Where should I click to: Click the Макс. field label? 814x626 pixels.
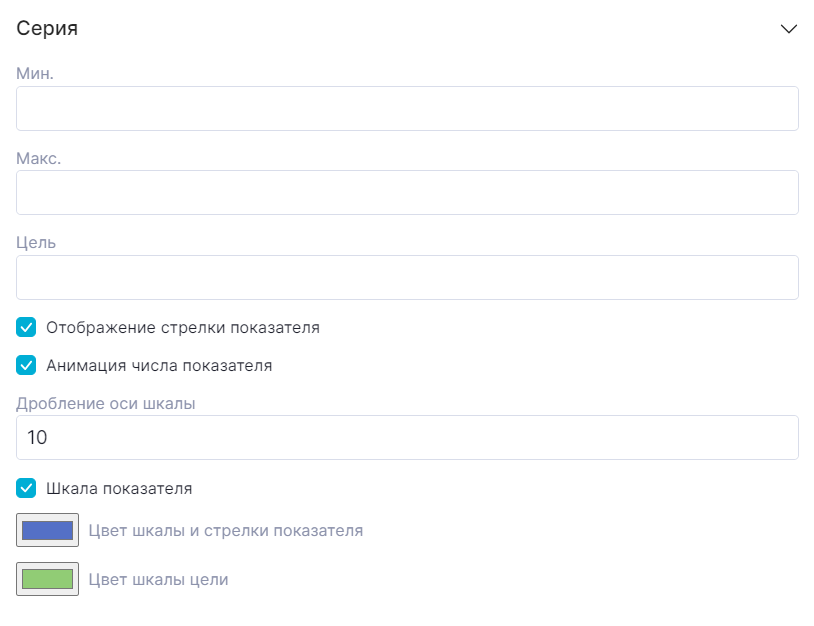[x=39, y=157]
